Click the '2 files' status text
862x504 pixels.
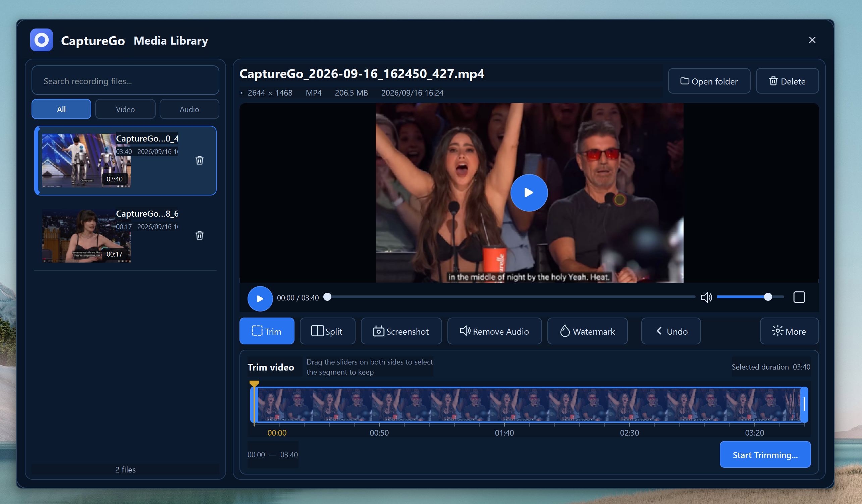[125, 469]
